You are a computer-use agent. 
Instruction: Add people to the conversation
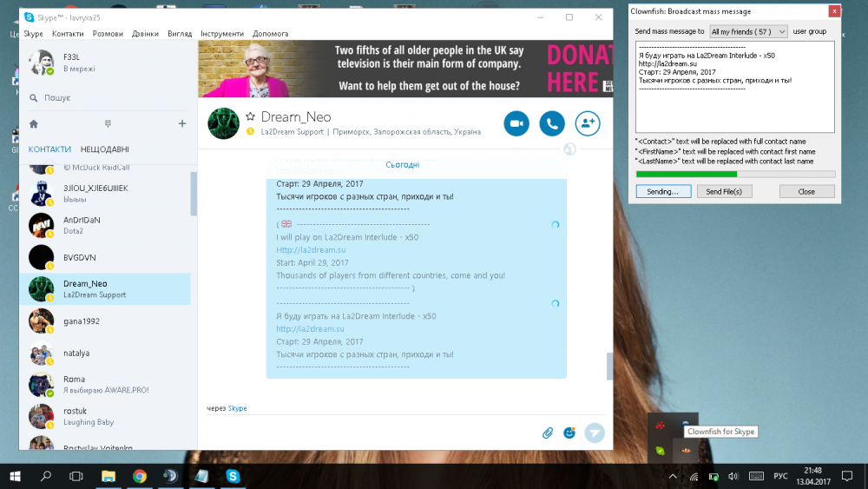[x=588, y=123]
